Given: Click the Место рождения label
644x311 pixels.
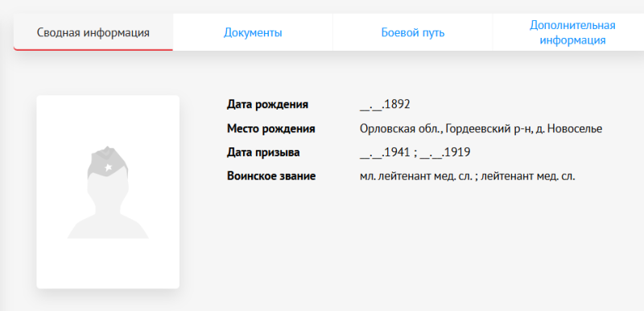Looking at the screenshot, I should (271, 129).
